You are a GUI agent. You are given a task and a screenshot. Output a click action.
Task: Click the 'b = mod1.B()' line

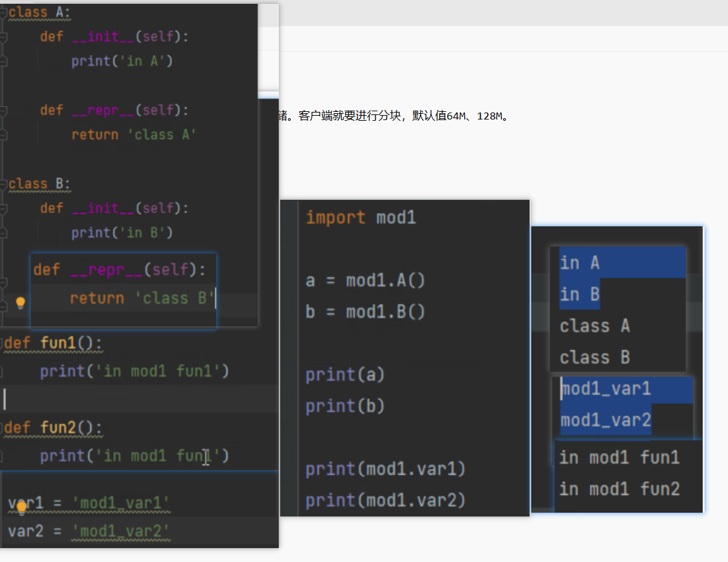click(365, 312)
